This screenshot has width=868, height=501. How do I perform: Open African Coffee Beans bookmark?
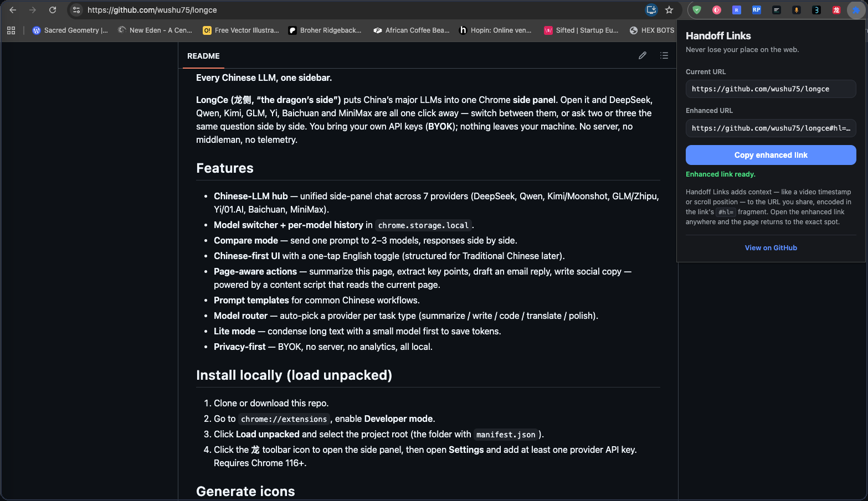[x=412, y=30]
